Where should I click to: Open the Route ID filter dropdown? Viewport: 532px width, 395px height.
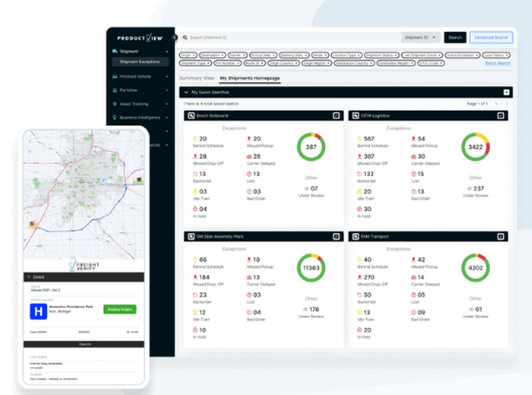[x=254, y=63]
